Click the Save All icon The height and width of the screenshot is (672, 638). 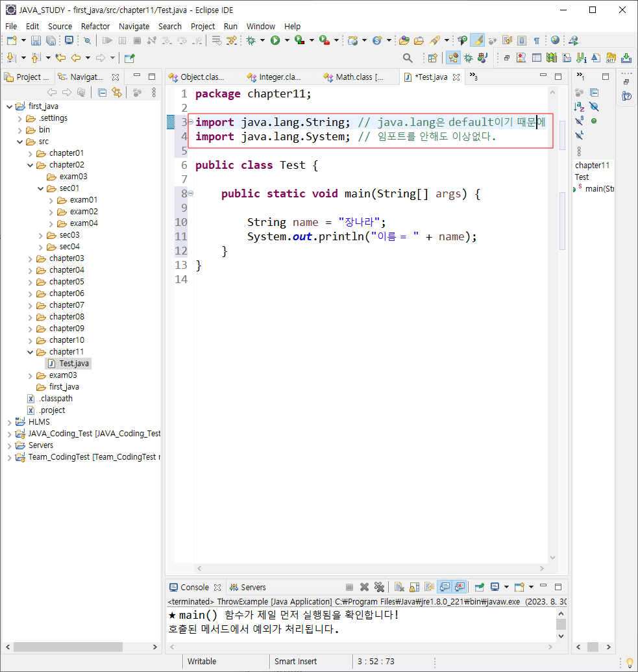pos(51,40)
